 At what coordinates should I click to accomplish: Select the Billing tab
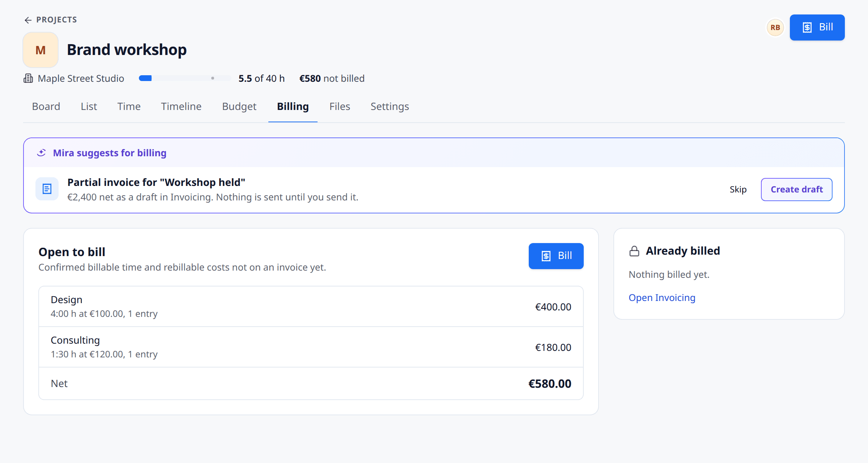[293, 106]
